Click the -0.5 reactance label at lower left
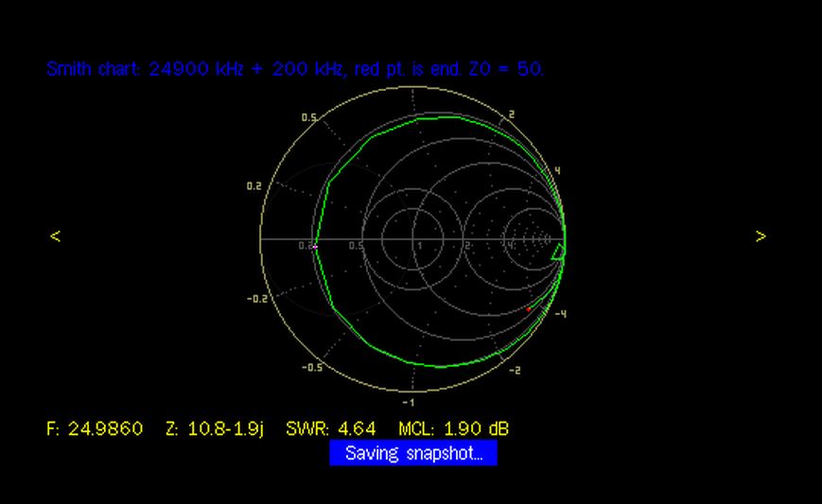Screen dimensions: 822x504 pyautogui.click(x=311, y=367)
